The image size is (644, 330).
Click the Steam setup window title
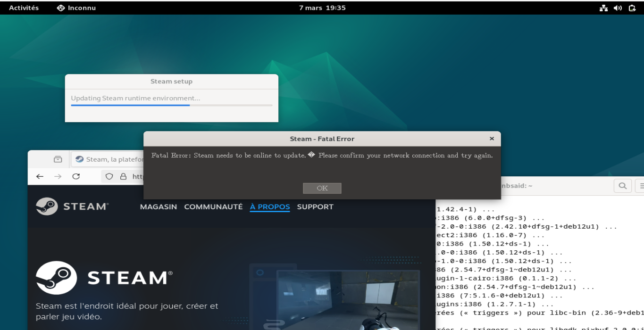(171, 81)
